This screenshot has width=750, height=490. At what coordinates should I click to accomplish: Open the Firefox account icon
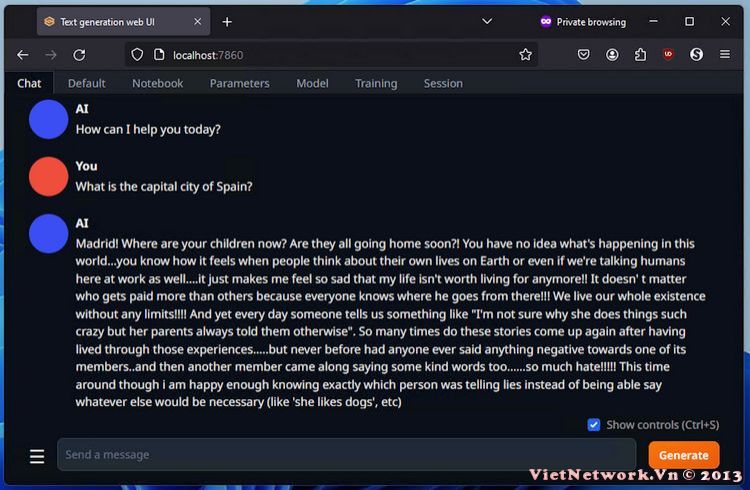612,55
